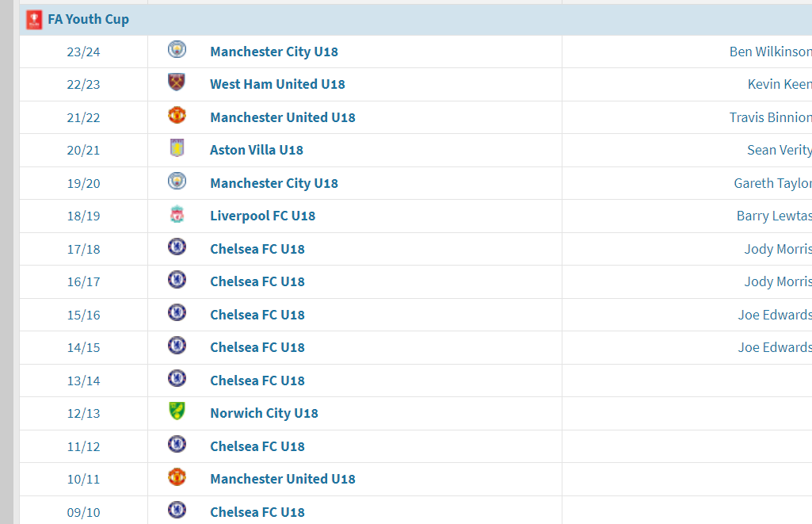Open coach Kevin Keen's profile link

coord(780,84)
